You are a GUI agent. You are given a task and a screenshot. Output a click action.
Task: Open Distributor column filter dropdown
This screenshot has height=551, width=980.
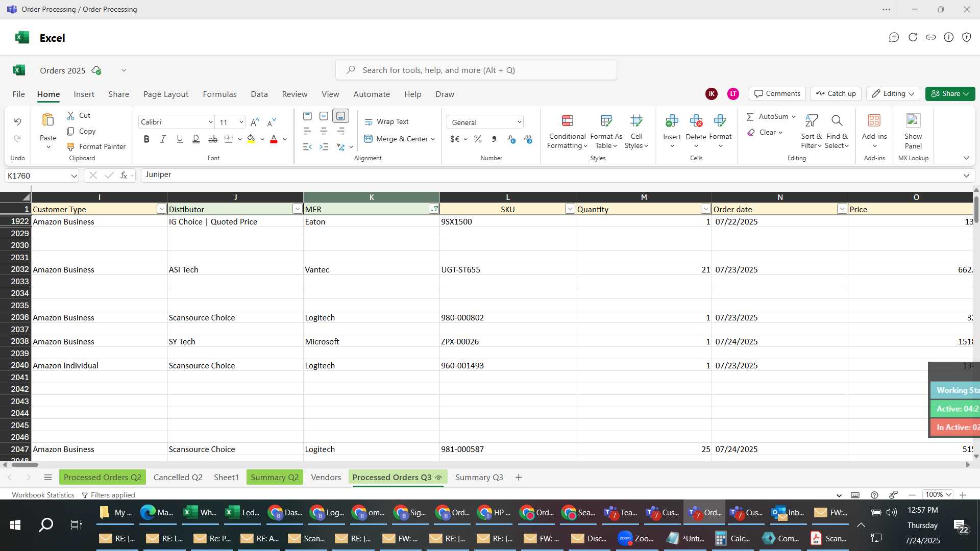tap(297, 209)
